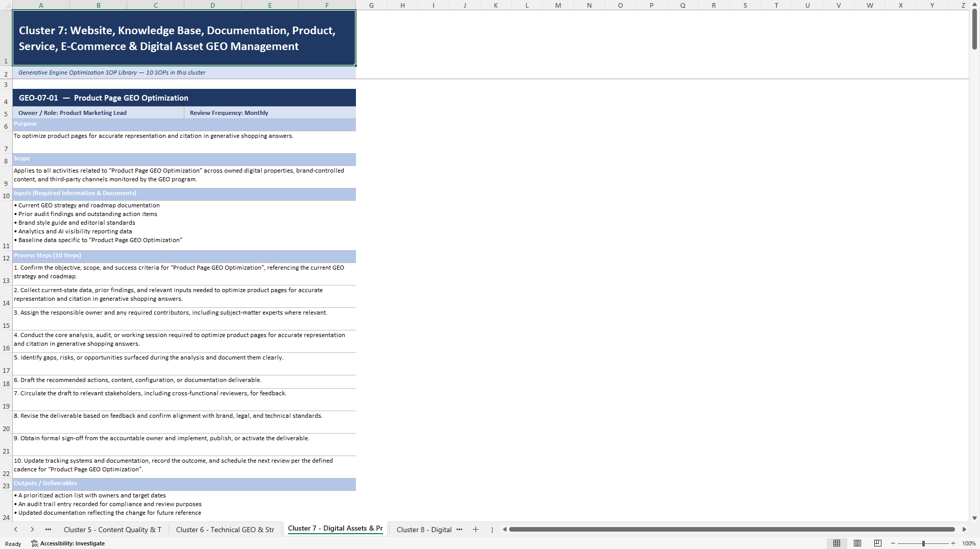
Task: Click vertical scrollbar down arrow
Action: coord(974,518)
